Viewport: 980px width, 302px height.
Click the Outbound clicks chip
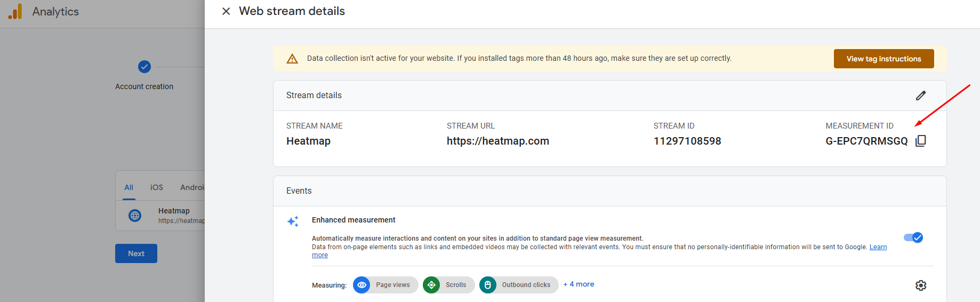(x=519, y=285)
